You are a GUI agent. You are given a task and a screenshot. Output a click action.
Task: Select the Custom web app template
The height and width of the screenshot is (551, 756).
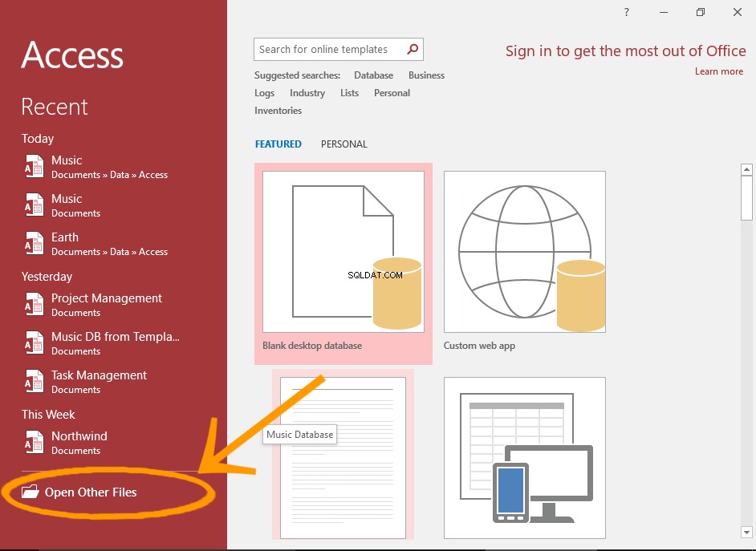[525, 262]
